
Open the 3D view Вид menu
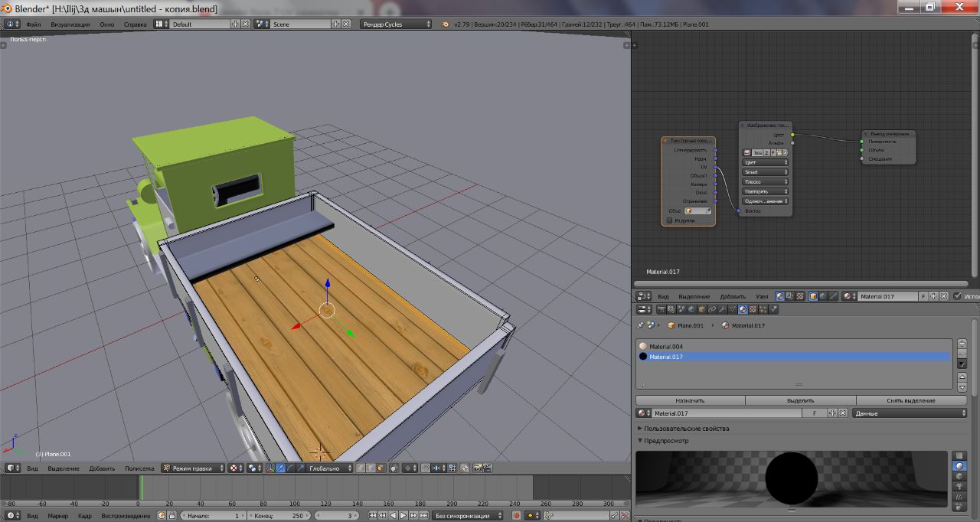pyautogui.click(x=32, y=468)
